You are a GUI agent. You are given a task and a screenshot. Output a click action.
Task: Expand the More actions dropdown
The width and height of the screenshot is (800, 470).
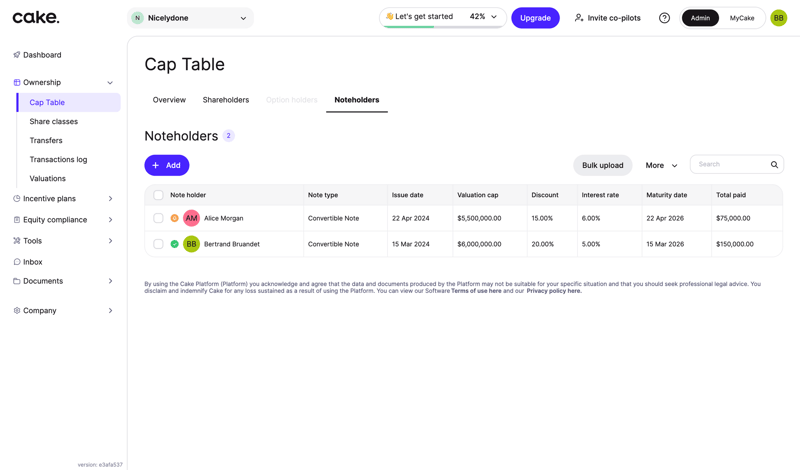pos(661,165)
